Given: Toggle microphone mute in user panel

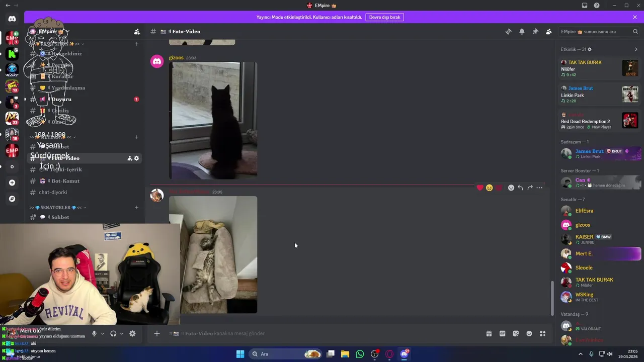Looking at the screenshot, I should 94,333.
